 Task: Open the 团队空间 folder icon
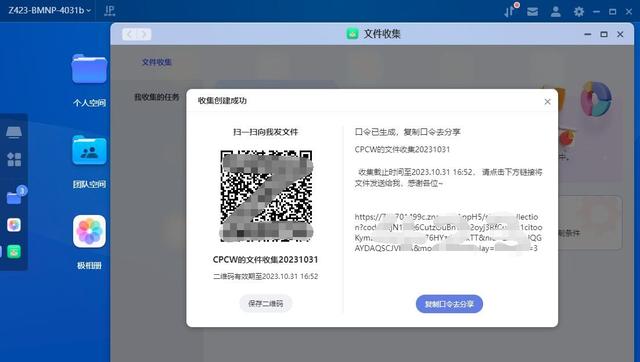[x=89, y=150]
